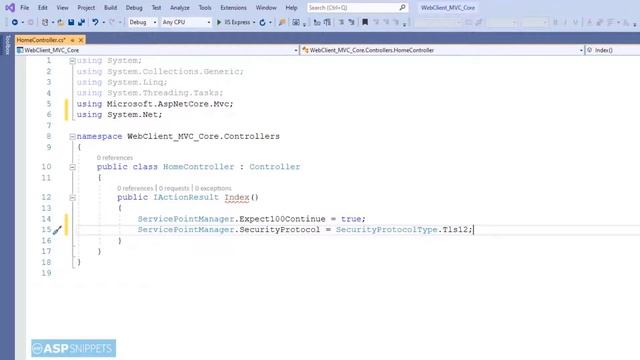640x360 pixels.
Task: Expand the IIS Express launch options arrow
Action: [254, 22]
